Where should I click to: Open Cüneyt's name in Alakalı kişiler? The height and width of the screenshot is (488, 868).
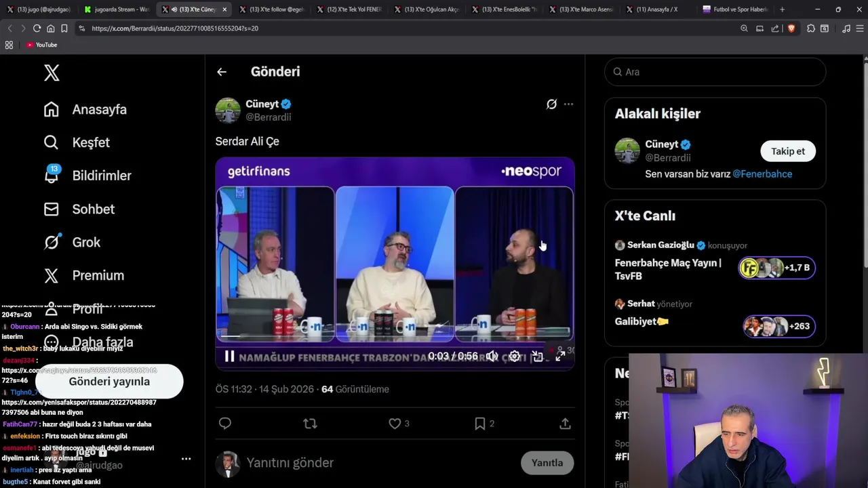tap(662, 144)
